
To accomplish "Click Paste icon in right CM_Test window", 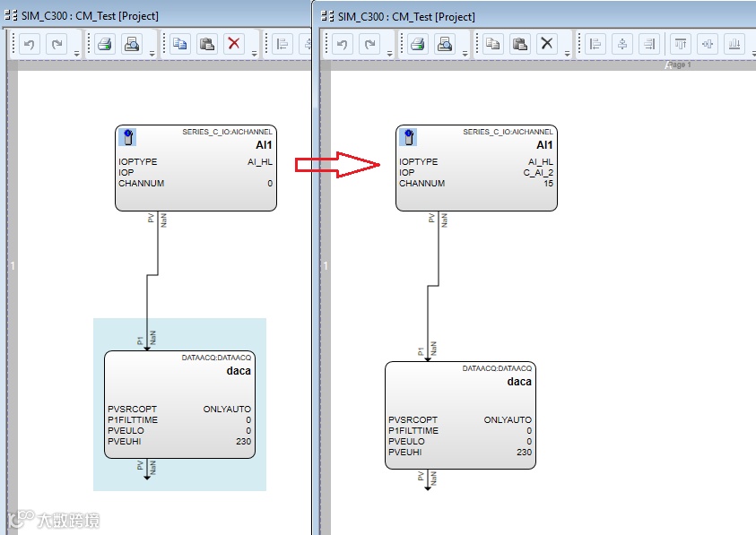I will click(520, 44).
